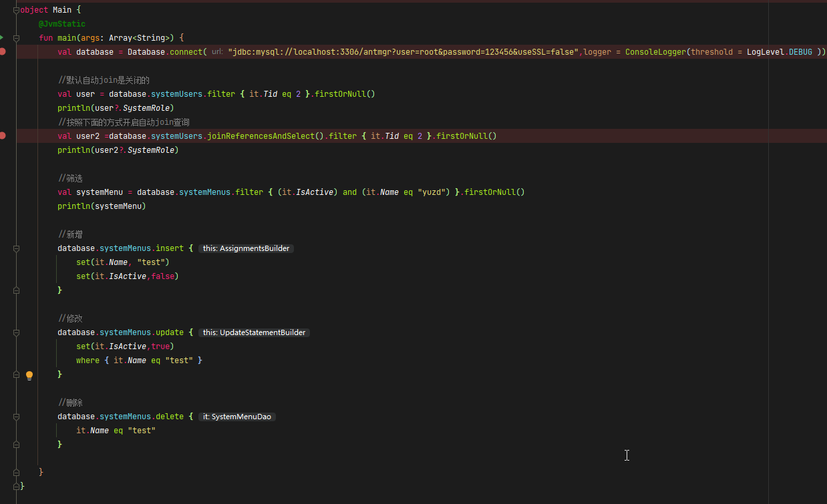The height and width of the screenshot is (504, 827).
Task: Click the 'object' keyword on the first line
Action: click(34, 10)
